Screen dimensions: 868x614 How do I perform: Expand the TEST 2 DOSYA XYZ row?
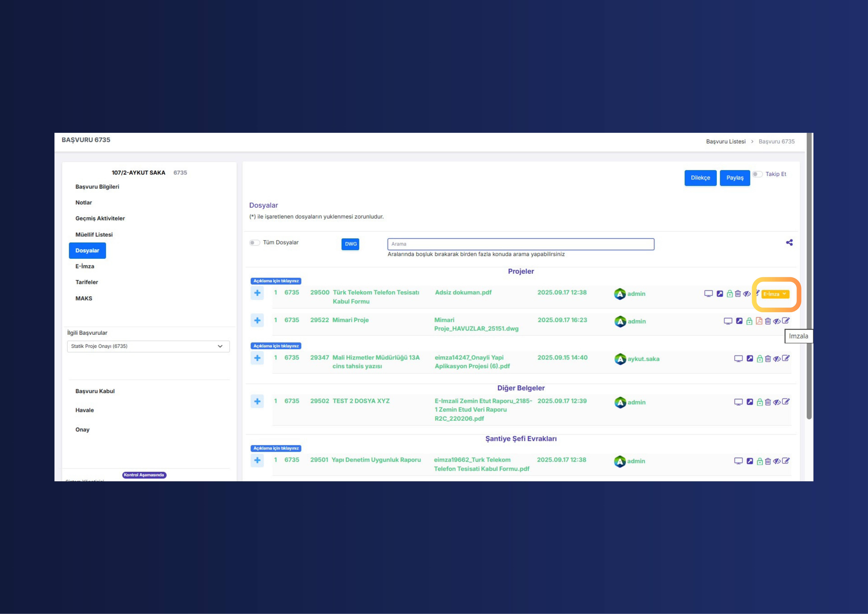pos(257,401)
